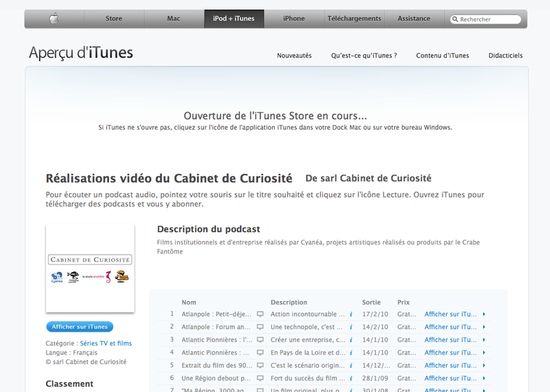Click the Langue : Français text
This screenshot has width=550, height=392.
click(x=72, y=352)
